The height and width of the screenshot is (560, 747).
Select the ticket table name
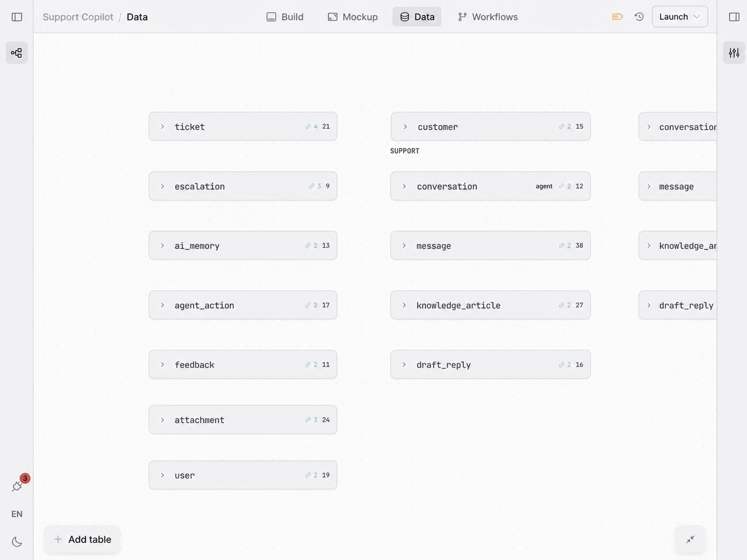tap(190, 126)
